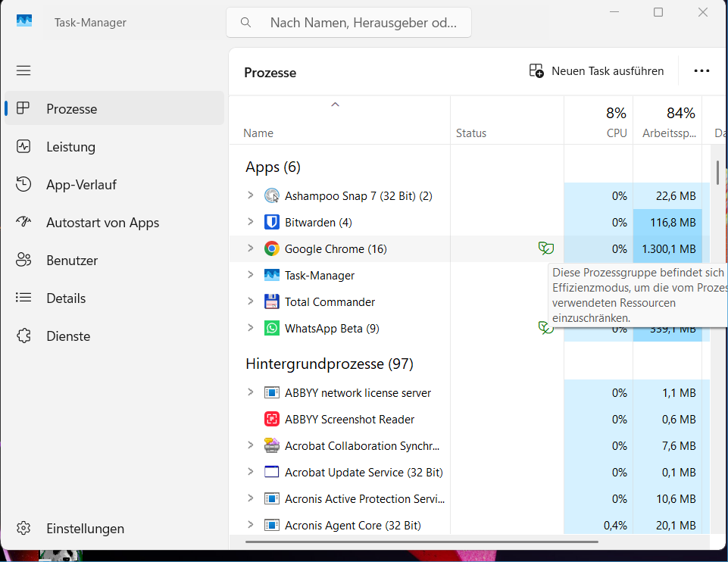The image size is (728, 562).
Task: Open Einstellungen at the sidebar bottom
Action: pos(114,529)
